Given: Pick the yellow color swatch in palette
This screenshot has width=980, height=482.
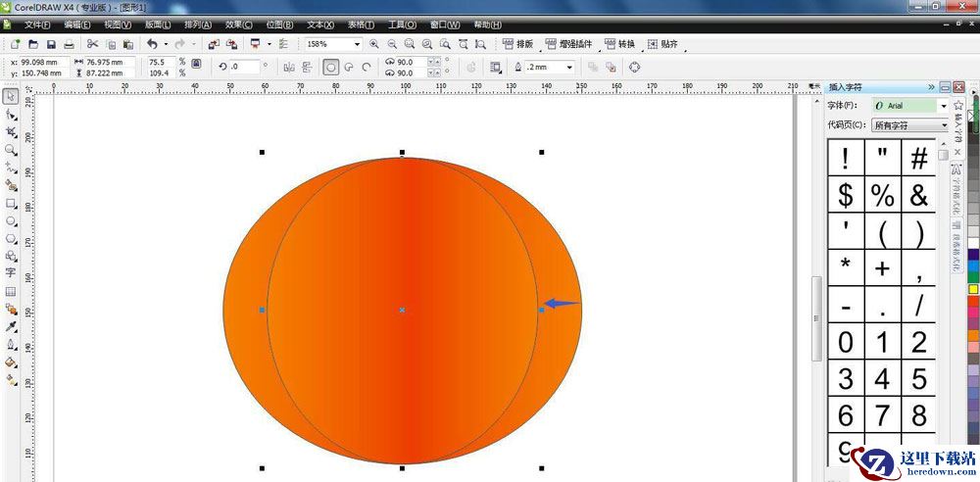Looking at the screenshot, I should pyautogui.click(x=973, y=289).
